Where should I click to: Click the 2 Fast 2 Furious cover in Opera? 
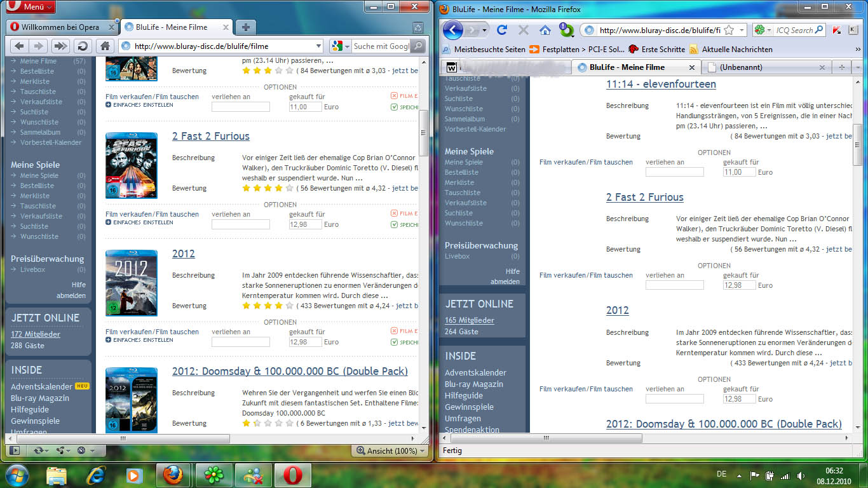[x=132, y=165]
